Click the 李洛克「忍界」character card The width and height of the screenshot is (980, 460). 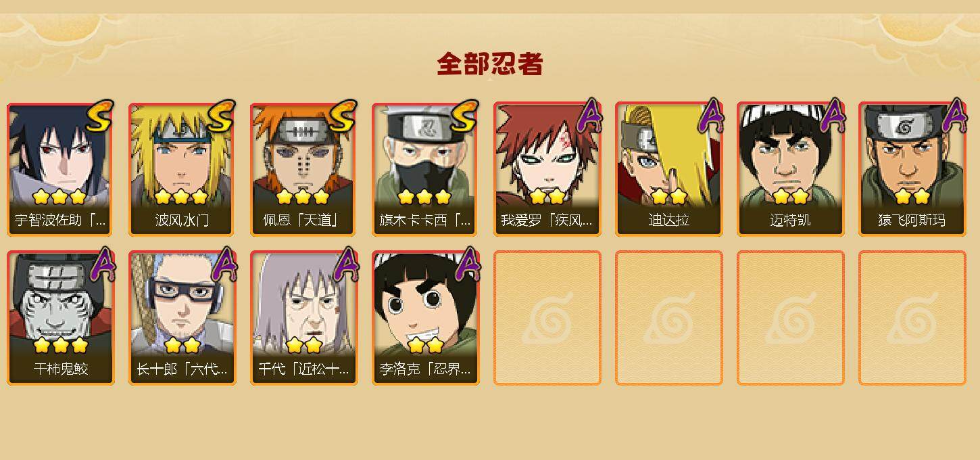(426, 318)
